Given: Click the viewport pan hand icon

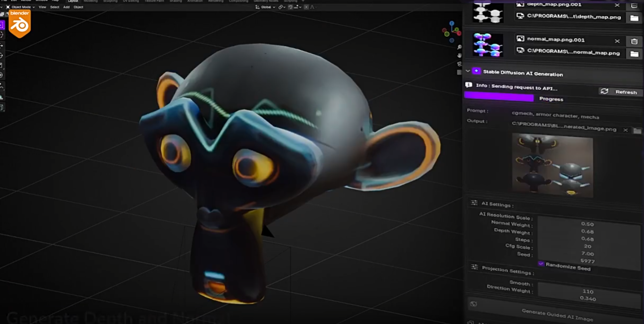Looking at the screenshot, I should point(459,56).
